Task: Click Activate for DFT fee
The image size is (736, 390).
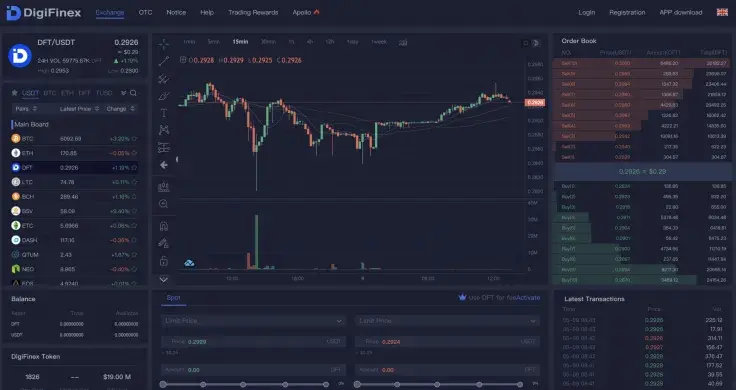Action: [528, 298]
